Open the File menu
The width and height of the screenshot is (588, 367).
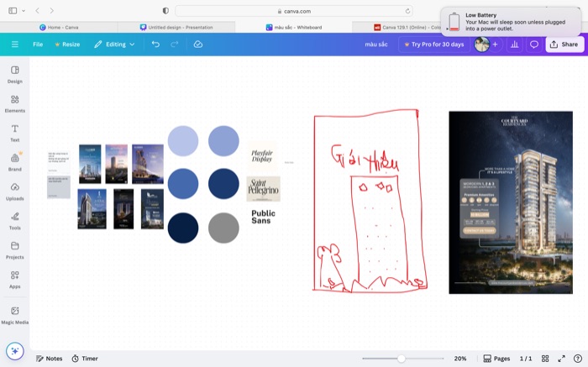38,45
